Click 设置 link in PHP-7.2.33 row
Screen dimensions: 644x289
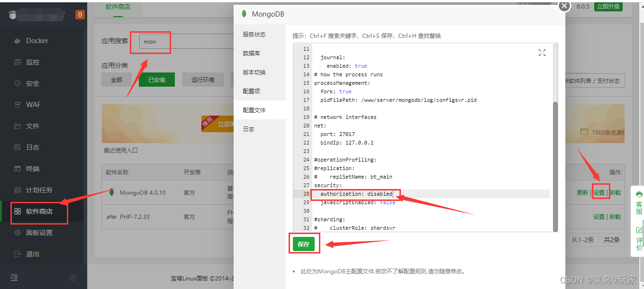(599, 217)
